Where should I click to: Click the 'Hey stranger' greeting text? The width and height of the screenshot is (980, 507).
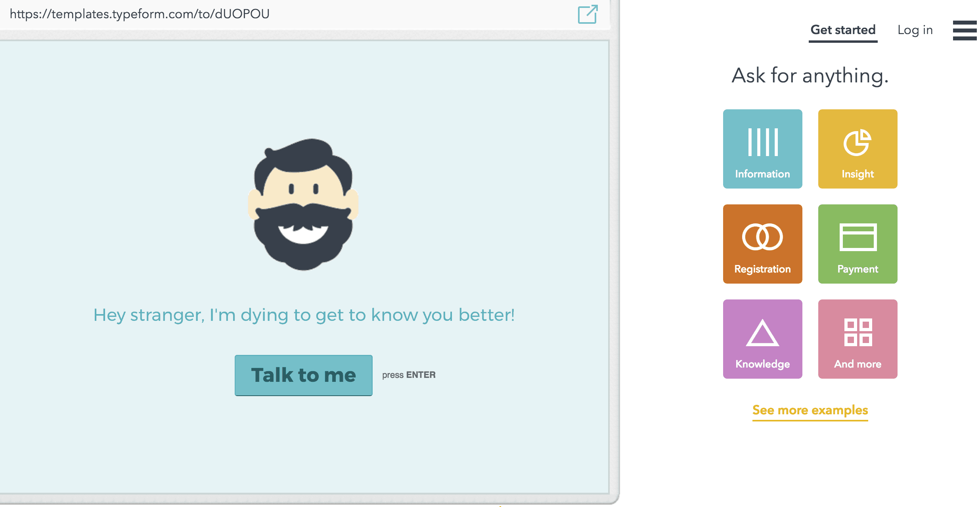tap(304, 315)
